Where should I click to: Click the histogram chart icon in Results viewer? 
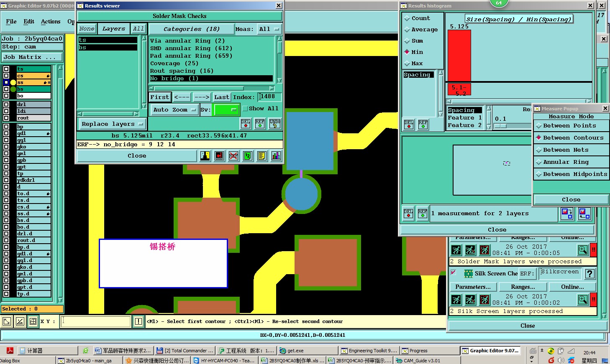pos(276,156)
